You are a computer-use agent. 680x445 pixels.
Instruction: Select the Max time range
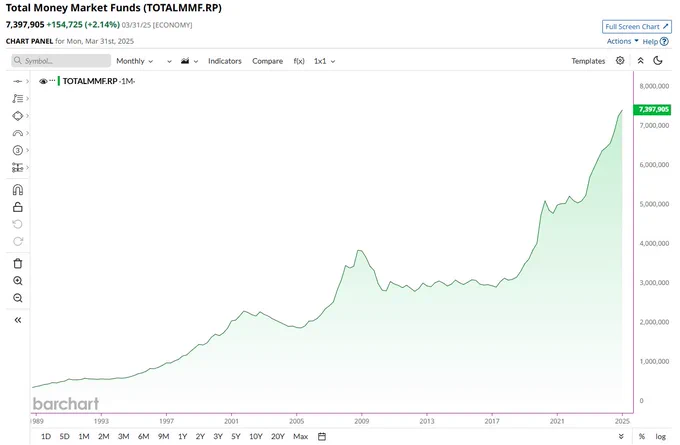301,436
